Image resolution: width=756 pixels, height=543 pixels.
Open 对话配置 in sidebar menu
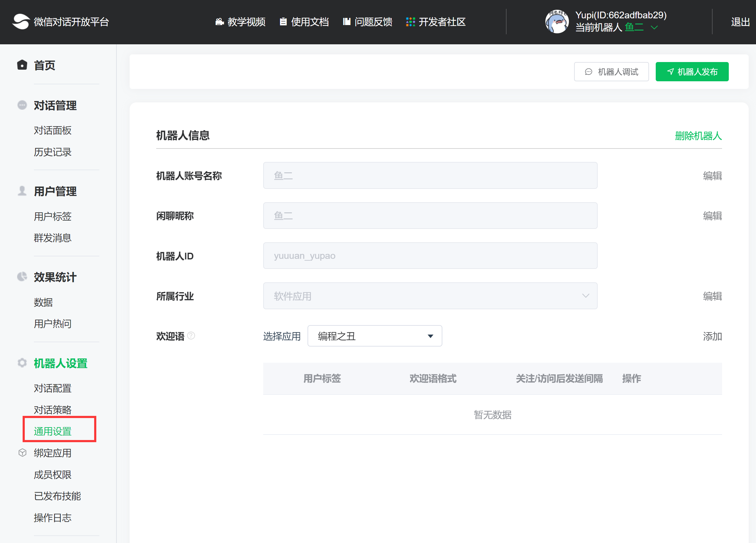tap(52, 388)
